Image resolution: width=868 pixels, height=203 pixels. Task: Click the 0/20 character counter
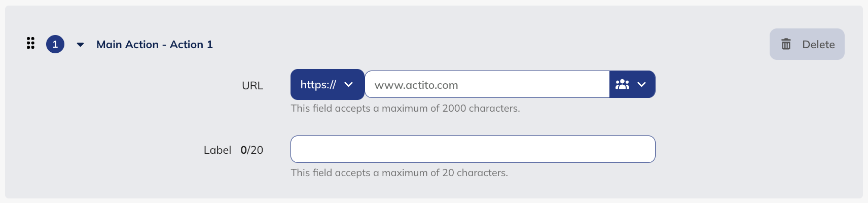click(x=252, y=150)
